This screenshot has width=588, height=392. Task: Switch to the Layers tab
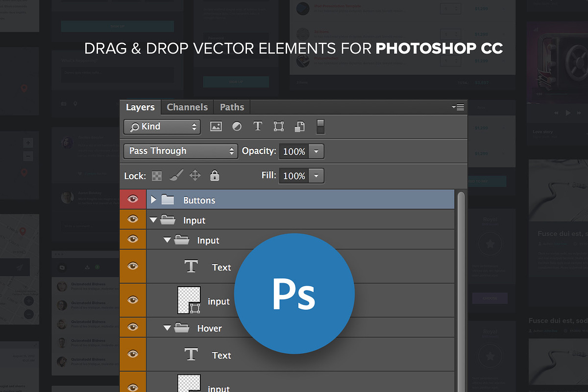pos(140,107)
